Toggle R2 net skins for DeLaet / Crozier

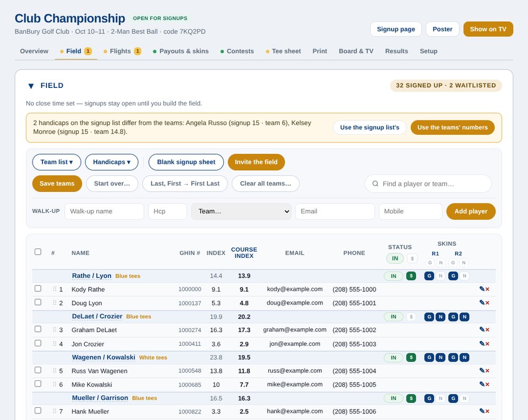tap(464, 317)
